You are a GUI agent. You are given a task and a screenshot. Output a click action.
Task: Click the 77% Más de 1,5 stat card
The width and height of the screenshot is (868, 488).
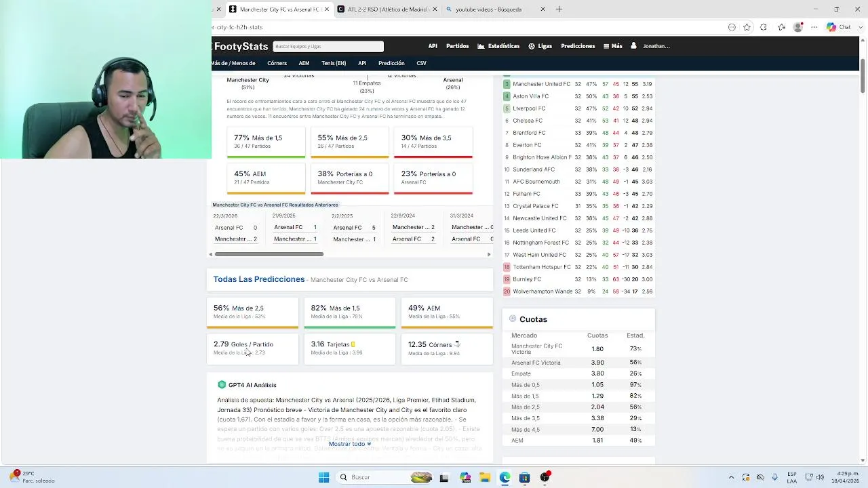click(x=266, y=142)
